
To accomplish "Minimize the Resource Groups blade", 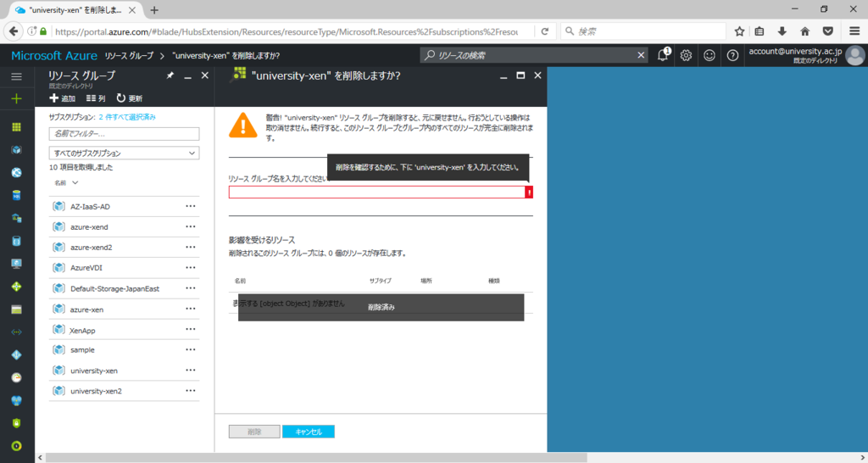I will [x=187, y=76].
